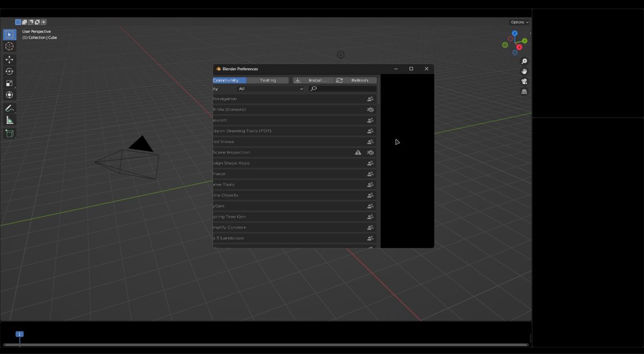This screenshot has height=354, width=644.
Task: Toggle camera view icon
Action: (524, 82)
